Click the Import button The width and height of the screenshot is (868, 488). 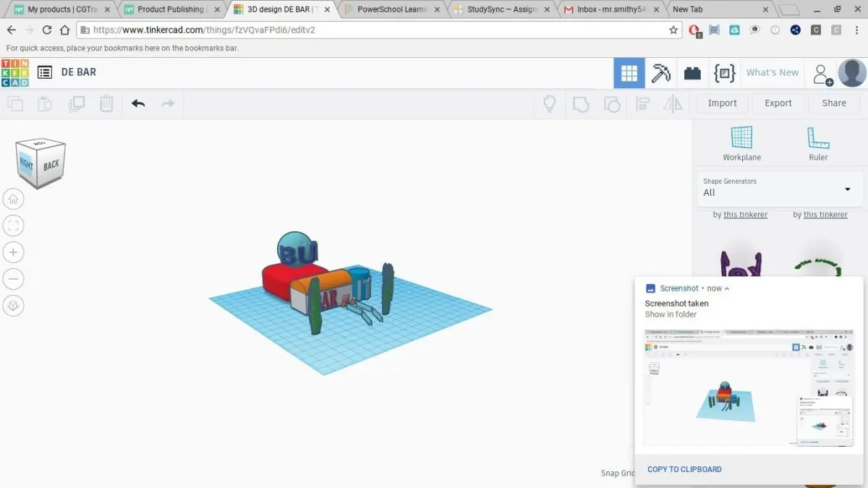click(722, 103)
